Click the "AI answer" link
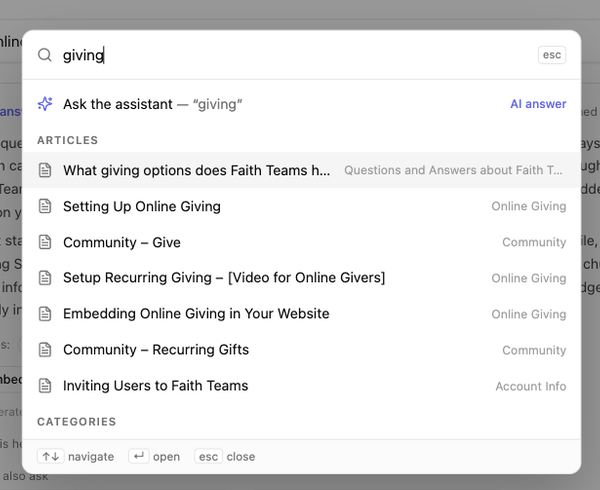The width and height of the screenshot is (600, 490). click(x=538, y=104)
